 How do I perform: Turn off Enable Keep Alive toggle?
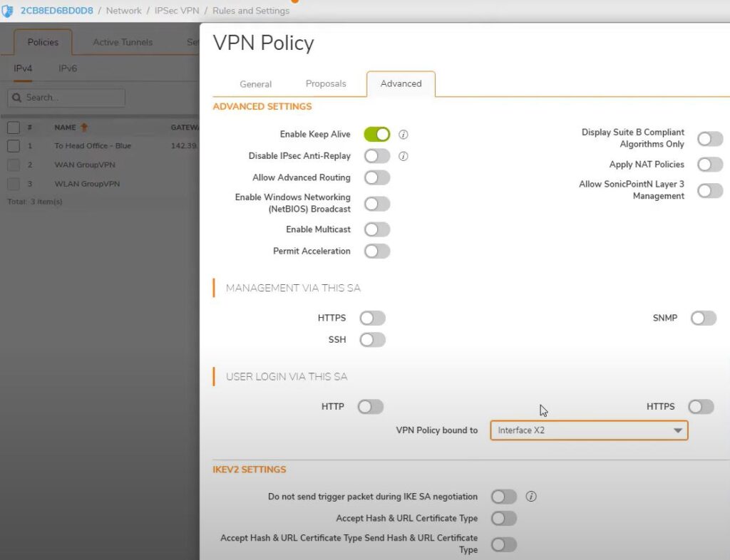376,135
